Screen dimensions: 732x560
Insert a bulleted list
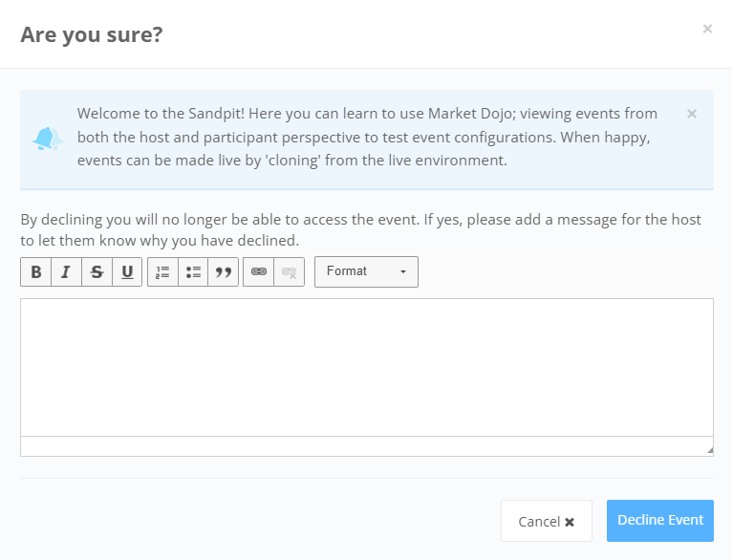click(193, 271)
